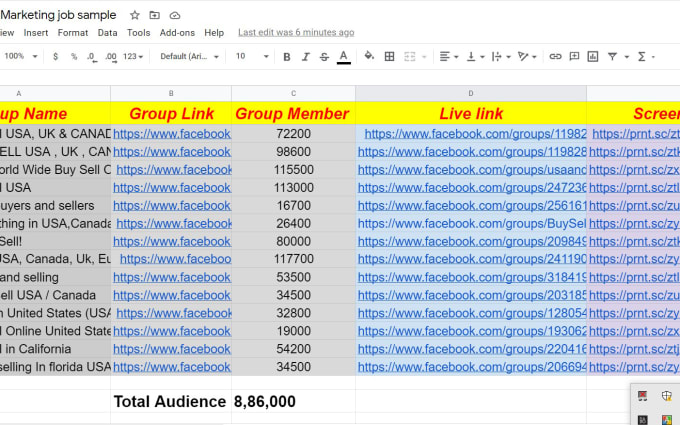This screenshot has width=680, height=425.
Task: Open group link for 'in California' row
Action: (172, 349)
